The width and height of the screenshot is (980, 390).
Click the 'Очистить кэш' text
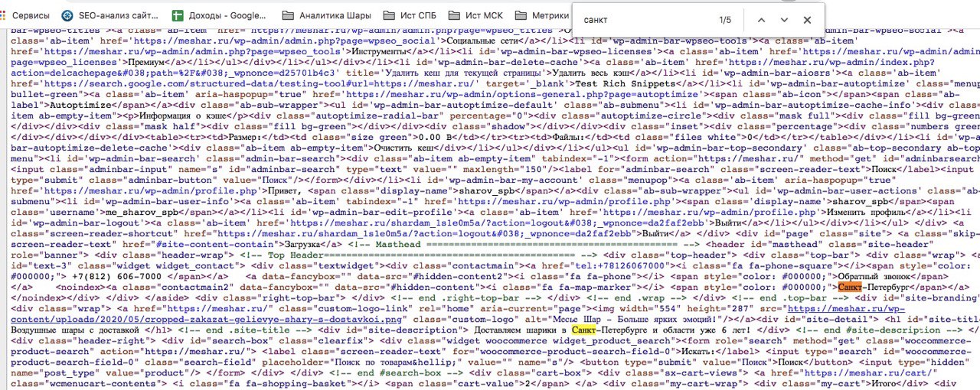point(405,148)
